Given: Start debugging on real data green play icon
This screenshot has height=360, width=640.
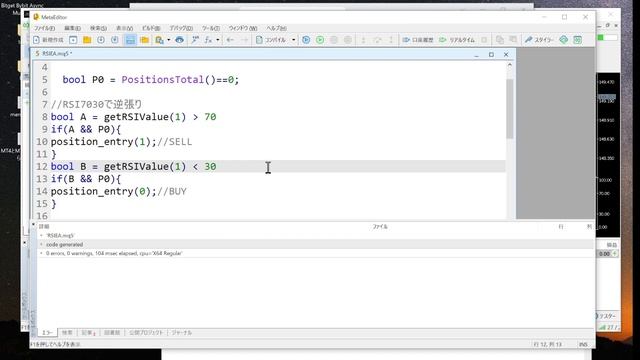Looking at the screenshot, I should click(x=320, y=40).
